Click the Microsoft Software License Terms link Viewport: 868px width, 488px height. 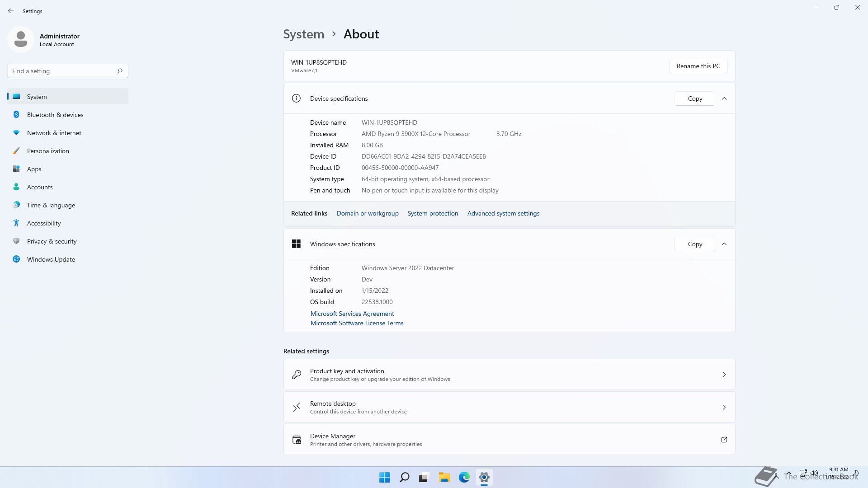[357, 323]
